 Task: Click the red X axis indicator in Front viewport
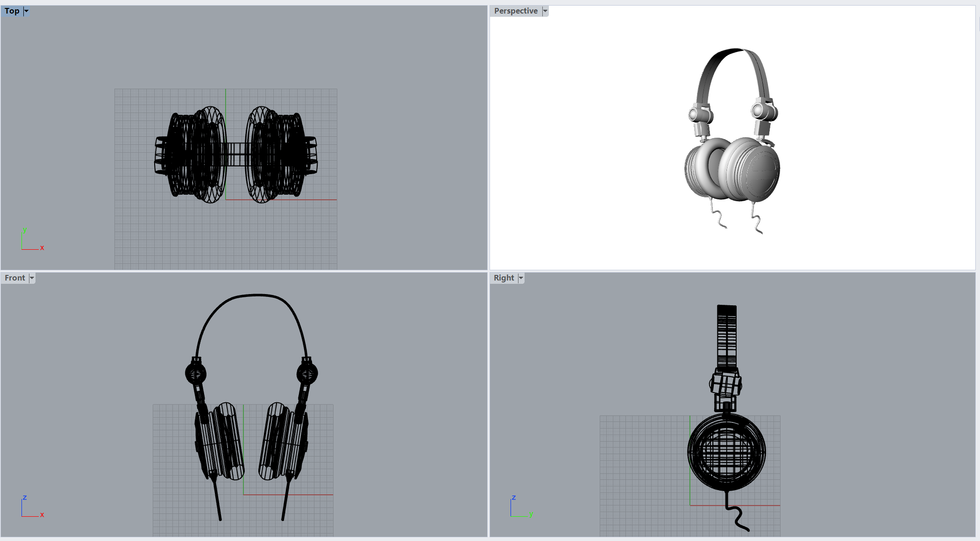(x=42, y=514)
